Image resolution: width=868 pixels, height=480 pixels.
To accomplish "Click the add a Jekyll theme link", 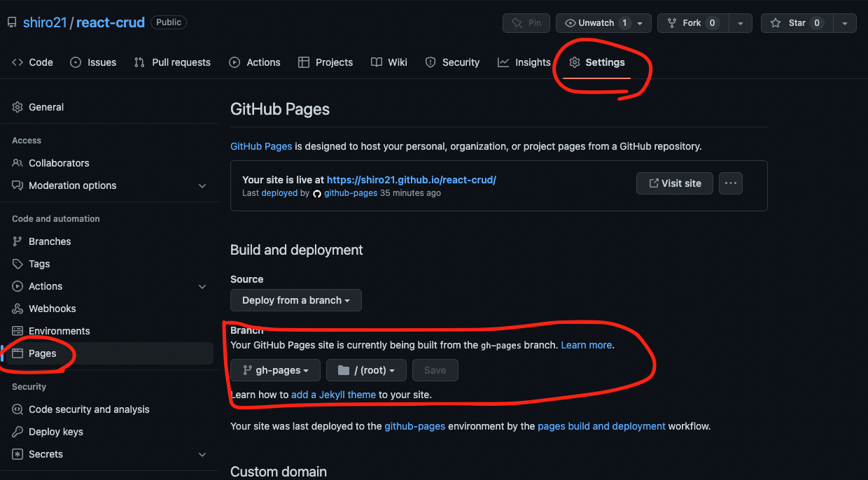I will coord(334,395).
